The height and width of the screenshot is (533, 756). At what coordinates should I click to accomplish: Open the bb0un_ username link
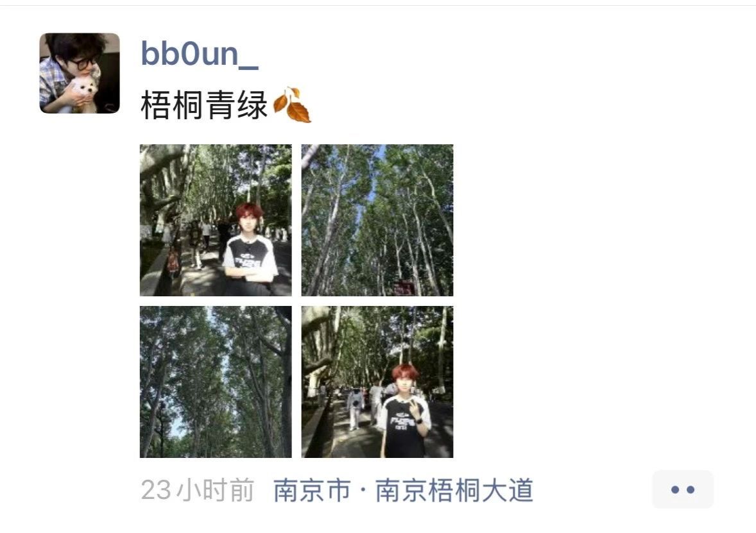pyautogui.click(x=200, y=53)
